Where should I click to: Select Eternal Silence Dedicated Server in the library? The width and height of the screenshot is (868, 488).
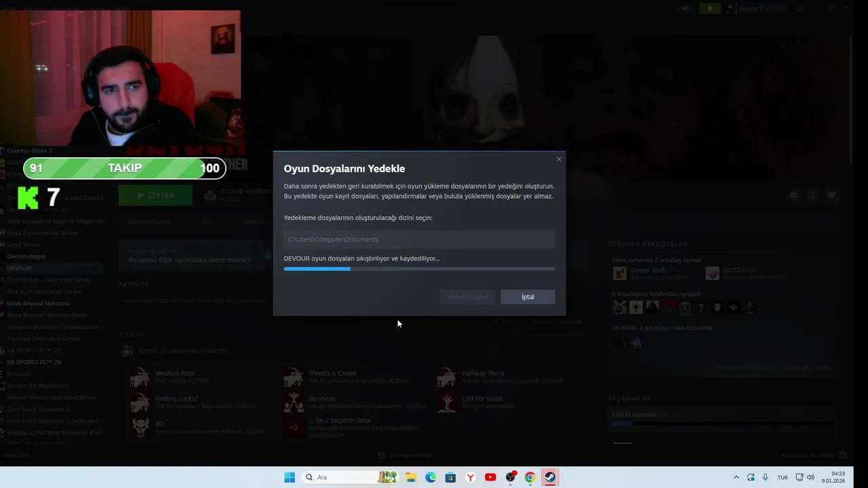[x=52, y=397]
